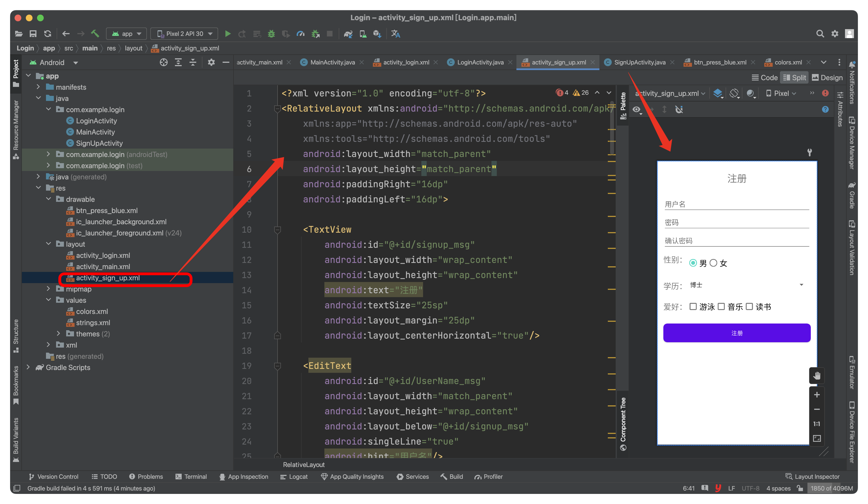The image size is (868, 504).
Task: Expand the manifests folder
Action: [x=38, y=87]
